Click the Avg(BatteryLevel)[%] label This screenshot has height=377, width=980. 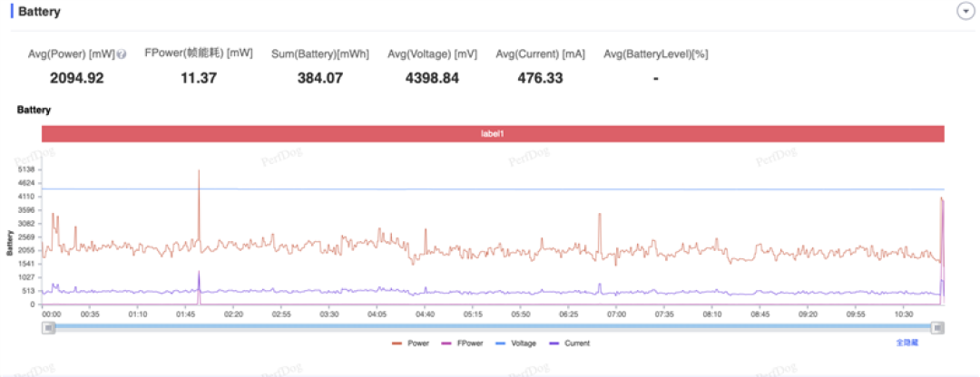point(656,54)
